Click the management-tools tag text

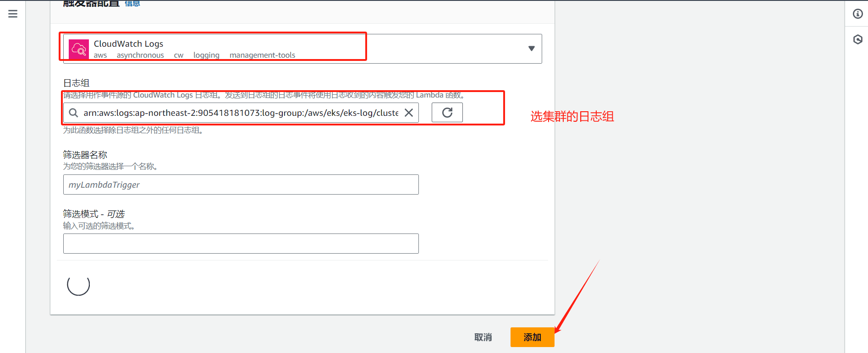pyautogui.click(x=262, y=55)
